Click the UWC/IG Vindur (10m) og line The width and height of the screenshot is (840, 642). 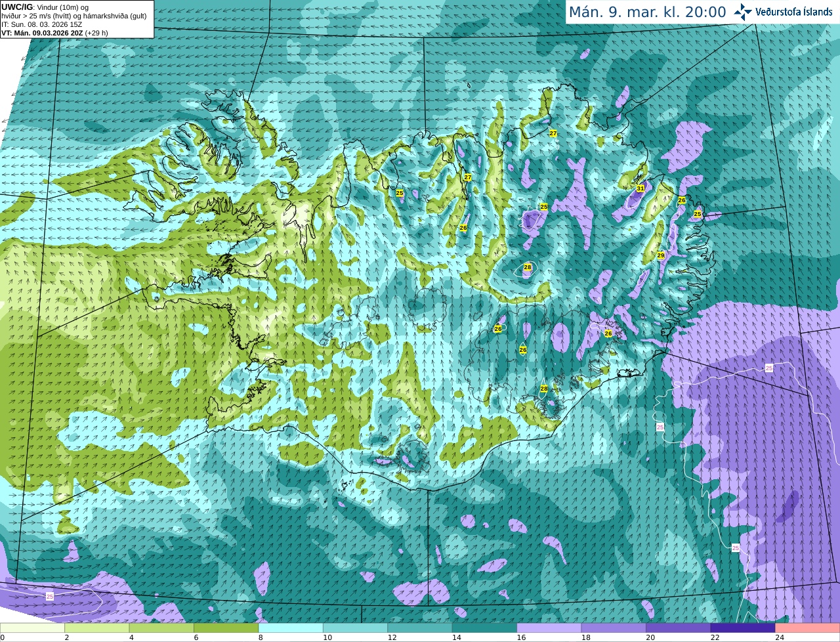point(45,7)
